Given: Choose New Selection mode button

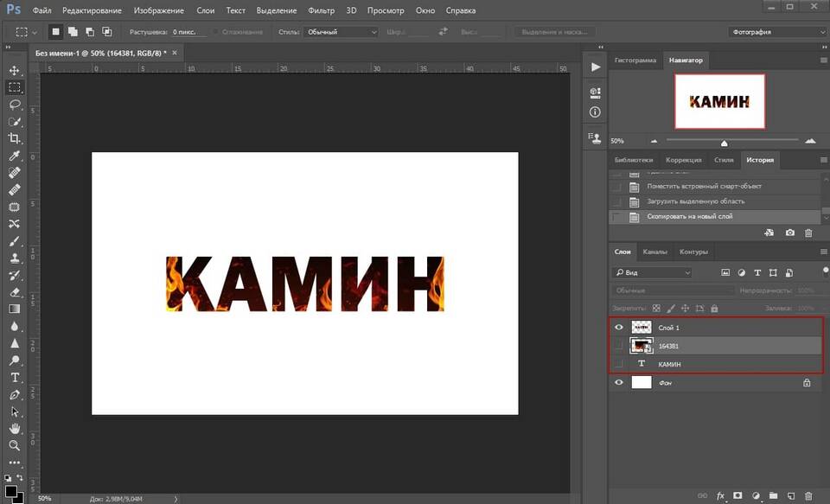Looking at the screenshot, I should point(55,32).
